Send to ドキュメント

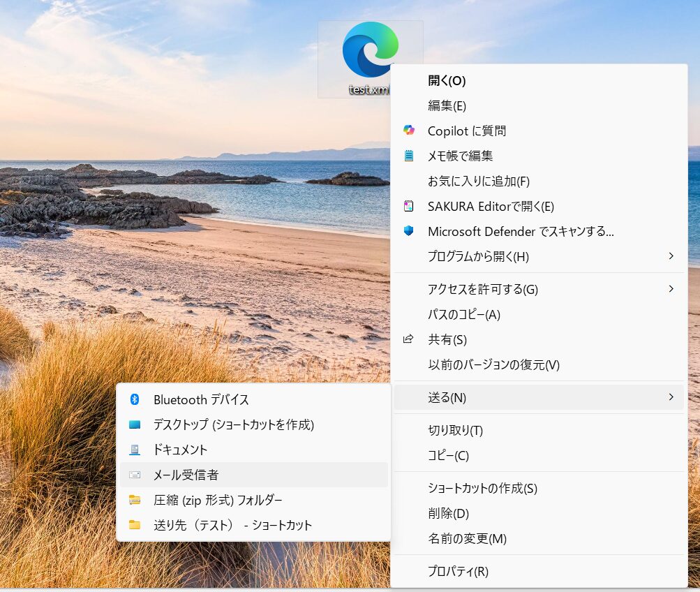(253, 450)
